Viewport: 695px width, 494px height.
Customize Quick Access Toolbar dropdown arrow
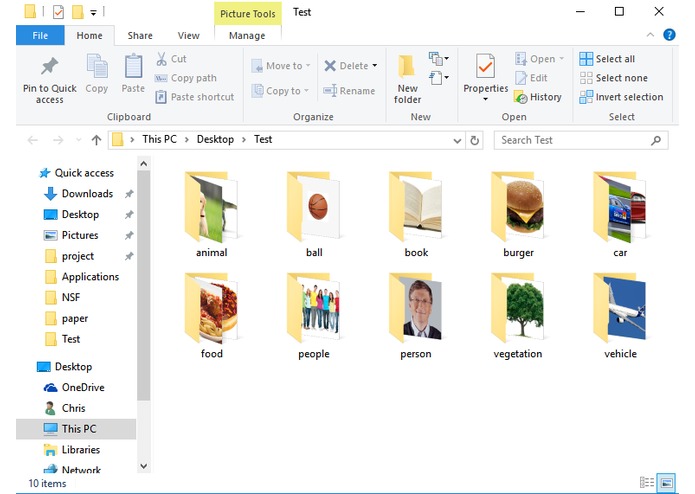(93, 13)
